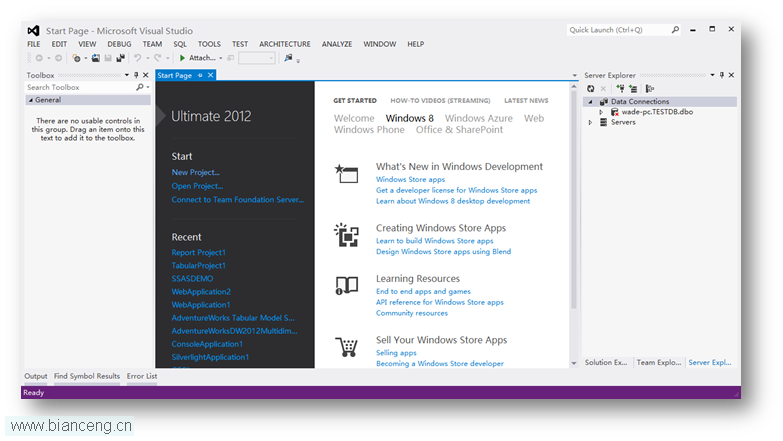This screenshot has height=441, width=783.
Task: Click the Undo toolbar icon
Action: click(137, 58)
